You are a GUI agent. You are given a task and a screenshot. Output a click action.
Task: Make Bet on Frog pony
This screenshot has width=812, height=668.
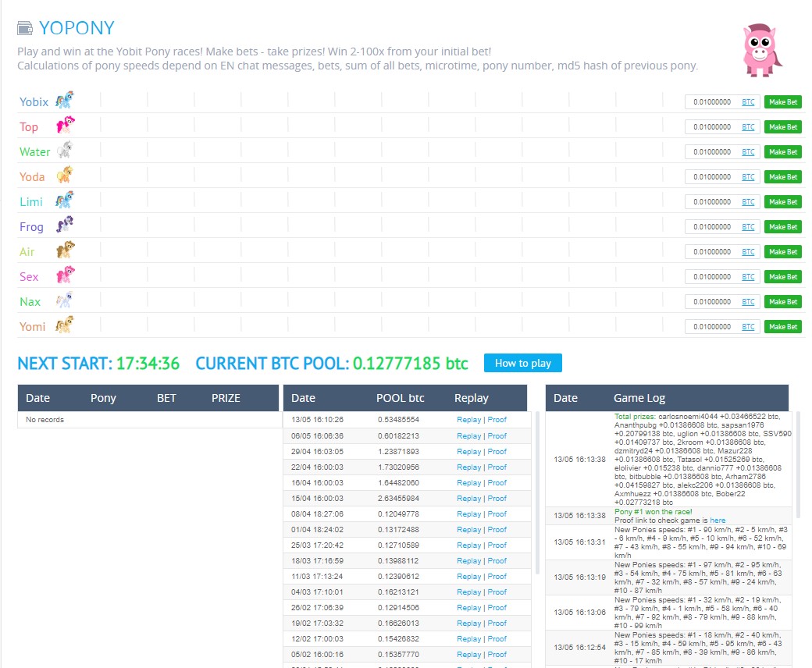click(782, 226)
